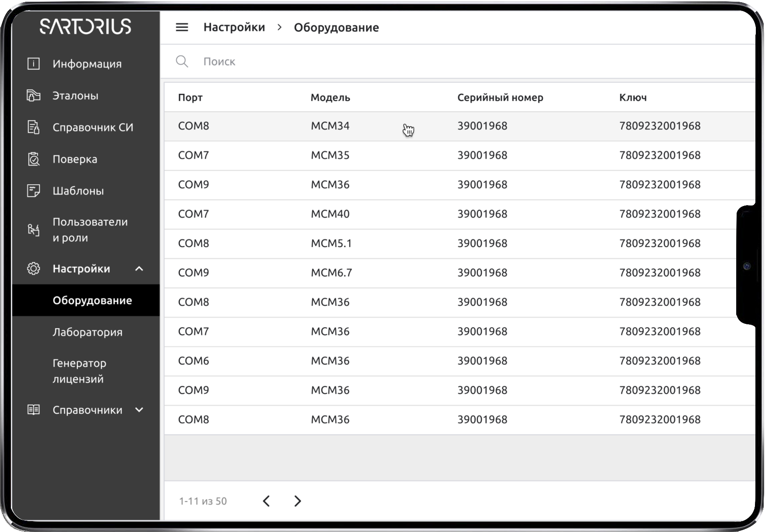Click the Пользователи и роли icon
This screenshot has height=532, width=765.
(34, 230)
